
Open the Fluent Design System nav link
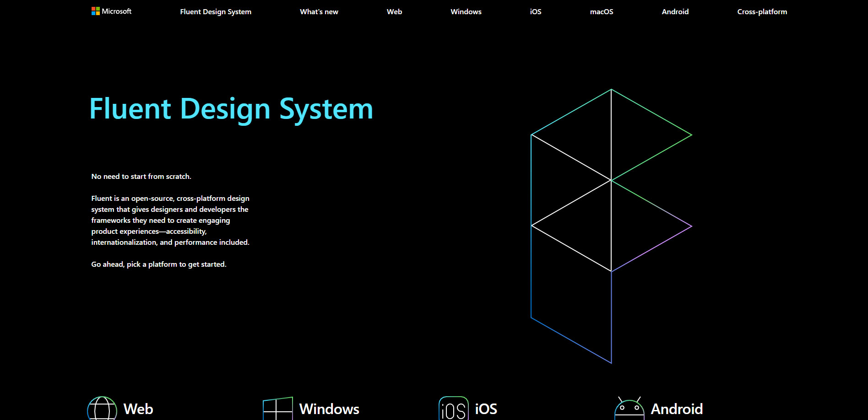pos(216,12)
